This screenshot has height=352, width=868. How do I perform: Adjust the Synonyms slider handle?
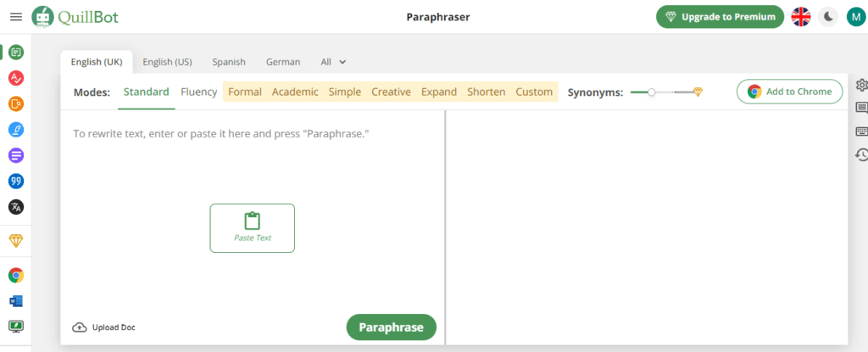point(651,92)
